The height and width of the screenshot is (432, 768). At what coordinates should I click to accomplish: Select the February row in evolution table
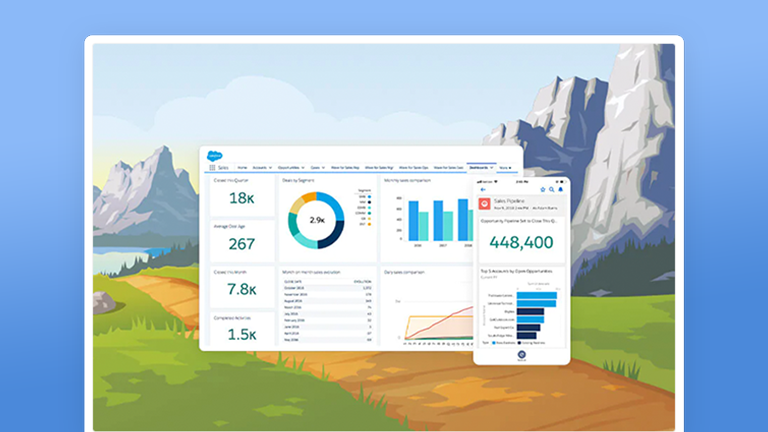tap(327, 320)
